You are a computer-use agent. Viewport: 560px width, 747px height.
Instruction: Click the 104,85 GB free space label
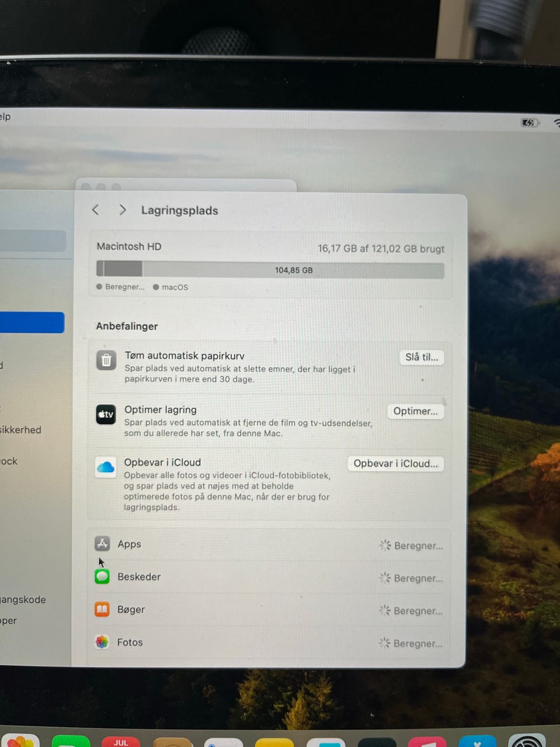click(294, 270)
